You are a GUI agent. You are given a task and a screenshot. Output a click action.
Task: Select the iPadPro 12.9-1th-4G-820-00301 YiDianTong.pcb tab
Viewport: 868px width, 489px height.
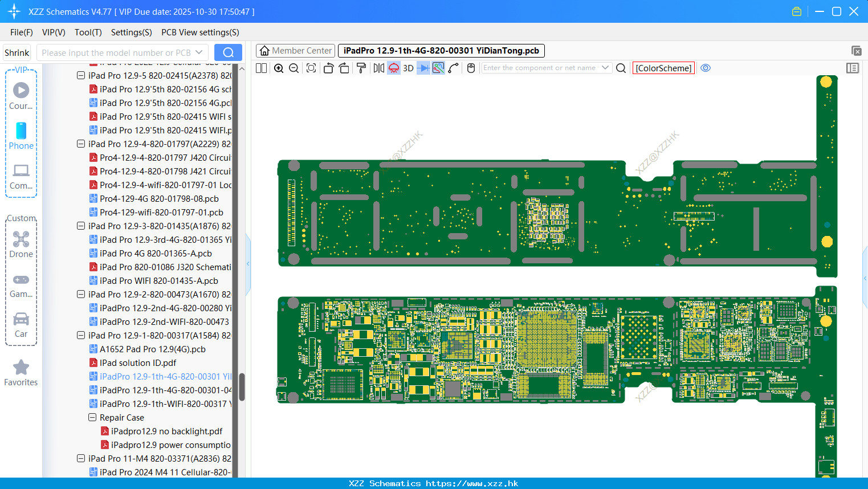[x=441, y=51]
